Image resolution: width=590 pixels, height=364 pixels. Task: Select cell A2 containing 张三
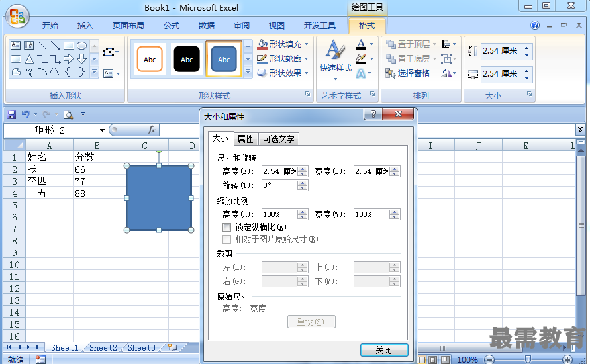point(49,169)
